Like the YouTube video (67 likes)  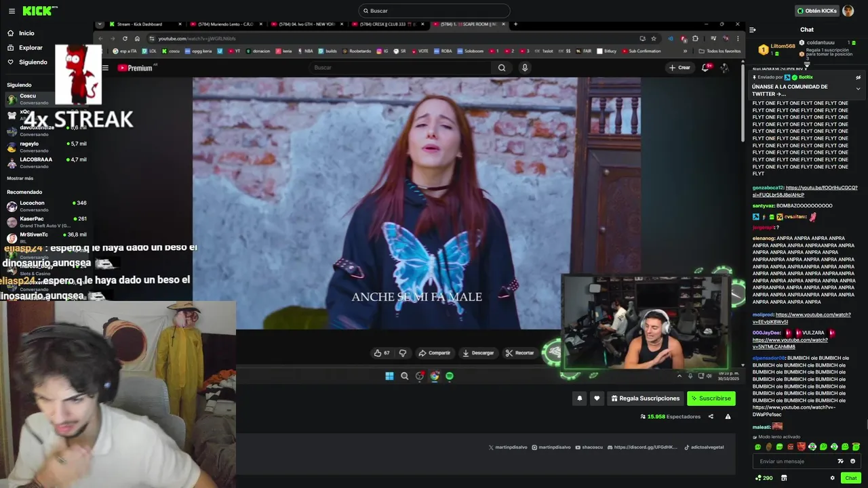(382, 353)
